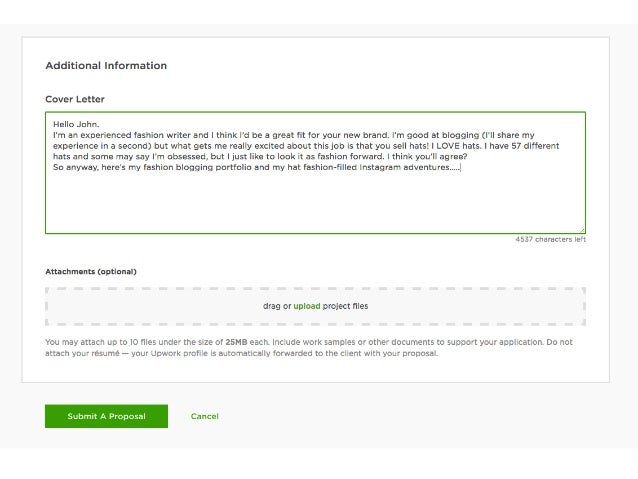Select the "Cover Letter" field label
This screenshot has height=479, width=638.
75,99
